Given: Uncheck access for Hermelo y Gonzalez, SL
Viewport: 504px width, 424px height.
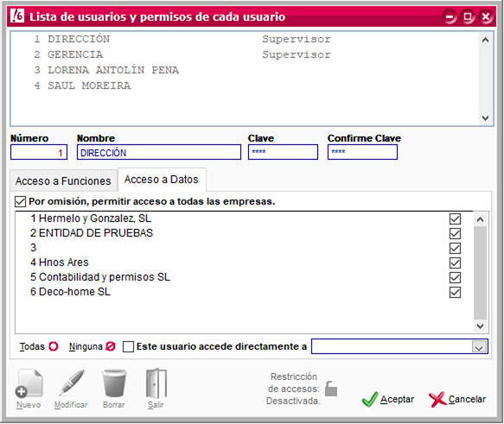Looking at the screenshot, I should [455, 218].
